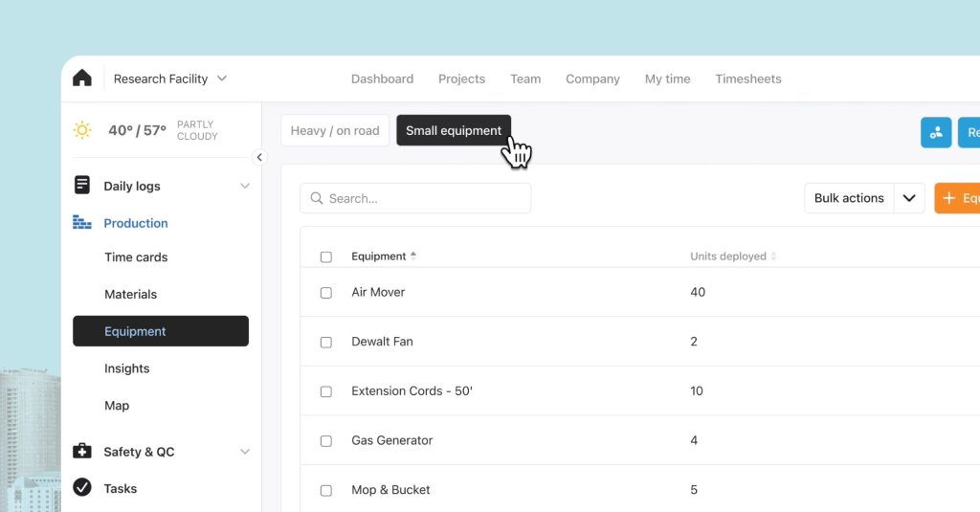Collapse the sidebar with the arrow handle
The width and height of the screenshot is (980, 512).
tap(259, 158)
